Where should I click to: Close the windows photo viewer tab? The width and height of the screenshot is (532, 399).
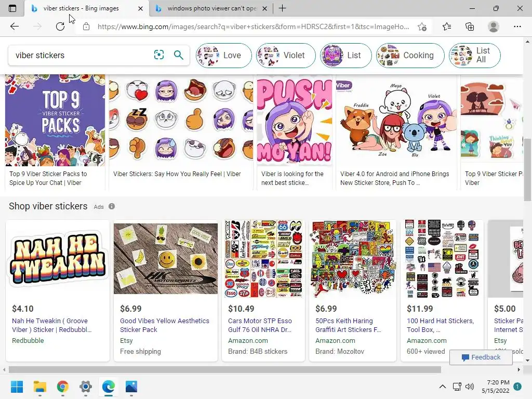pos(265,8)
